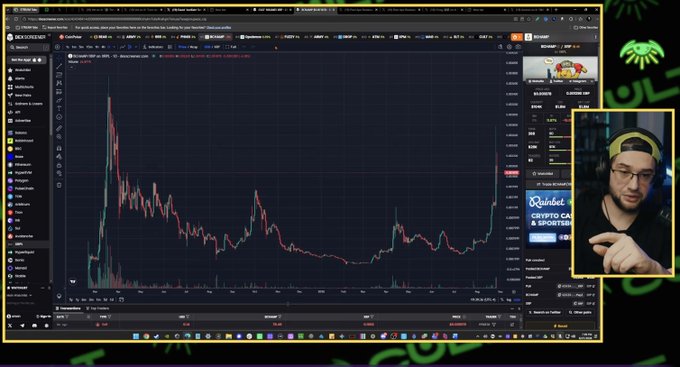Click the CoinPoker sponsored link
Screen dimensions: 680x367
point(70,37)
